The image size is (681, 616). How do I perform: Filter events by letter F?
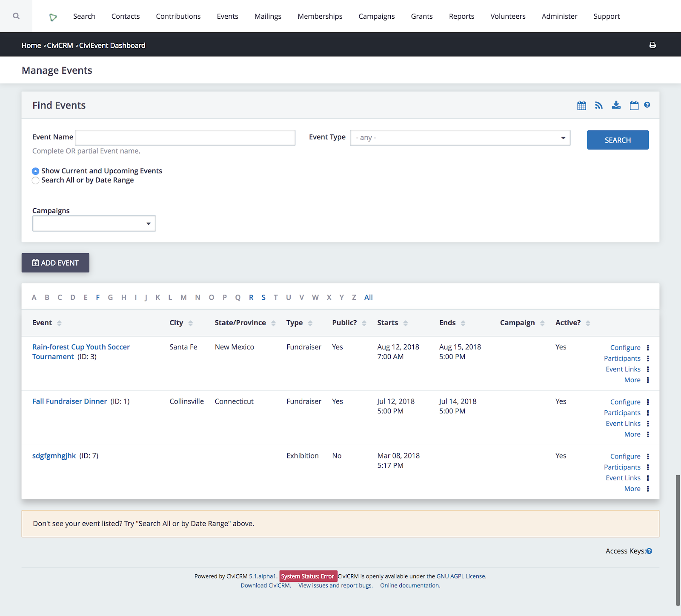(98, 298)
